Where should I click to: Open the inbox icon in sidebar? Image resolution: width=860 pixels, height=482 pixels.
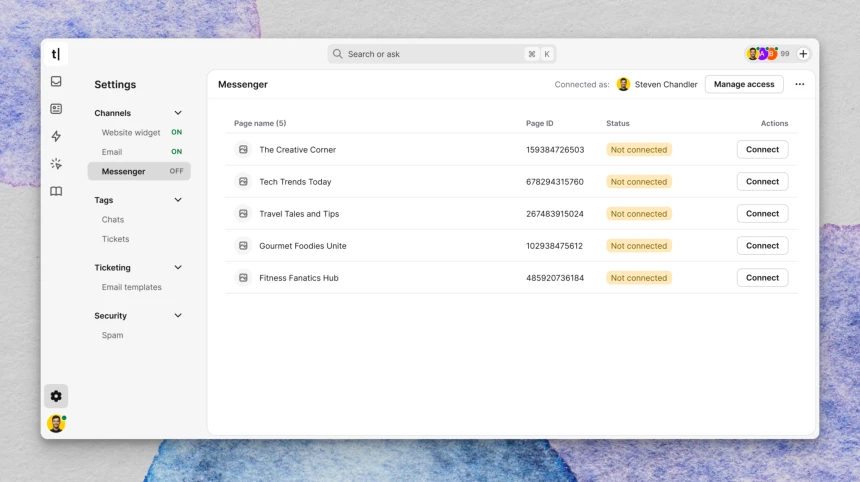coord(56,81)
